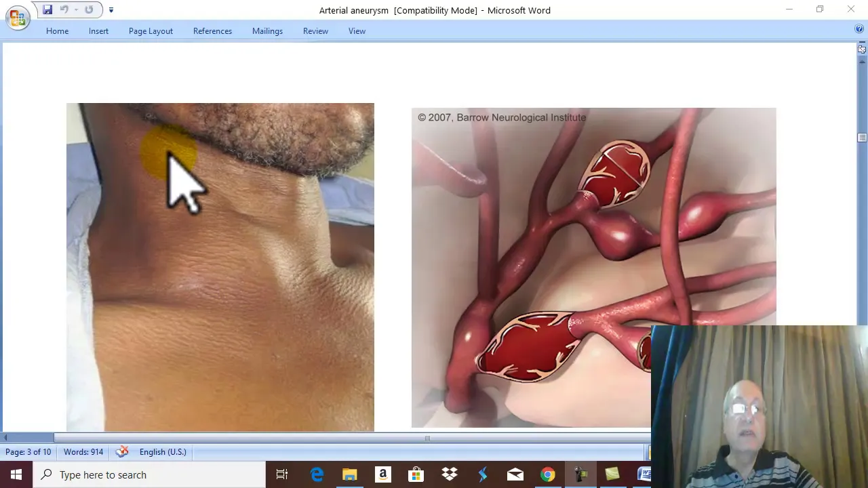Launch Google Chrome from taskbar
This screenshot has width=868, height=488.
[548, 474]
